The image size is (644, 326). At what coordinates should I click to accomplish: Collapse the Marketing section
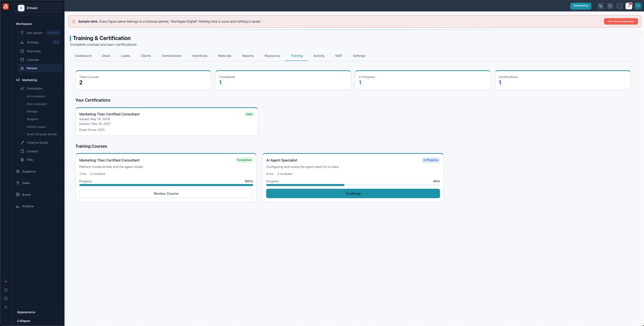click(59, 80)
